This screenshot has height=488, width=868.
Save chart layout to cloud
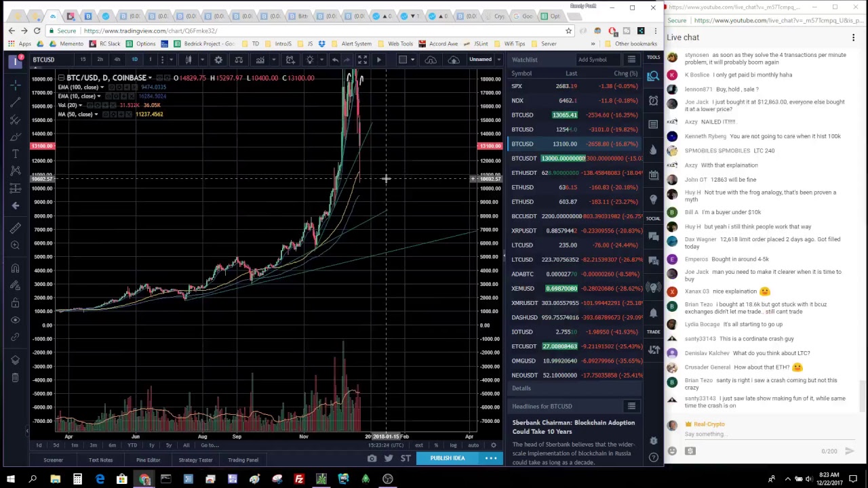pos(454,60)
